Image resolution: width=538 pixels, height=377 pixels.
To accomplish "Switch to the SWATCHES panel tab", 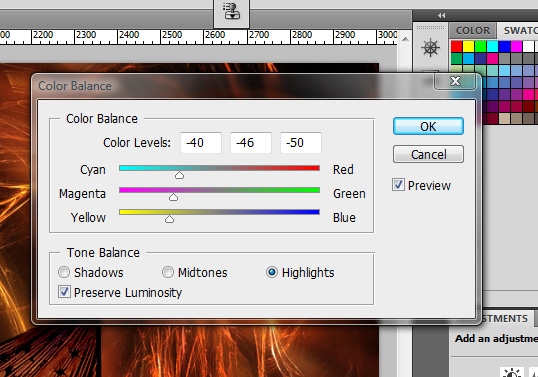I will (x=519, y=31).
